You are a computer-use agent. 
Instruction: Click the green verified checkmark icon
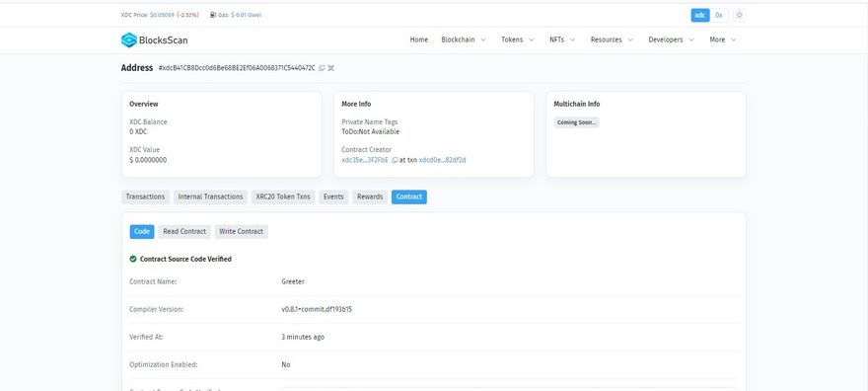(133, 259)
